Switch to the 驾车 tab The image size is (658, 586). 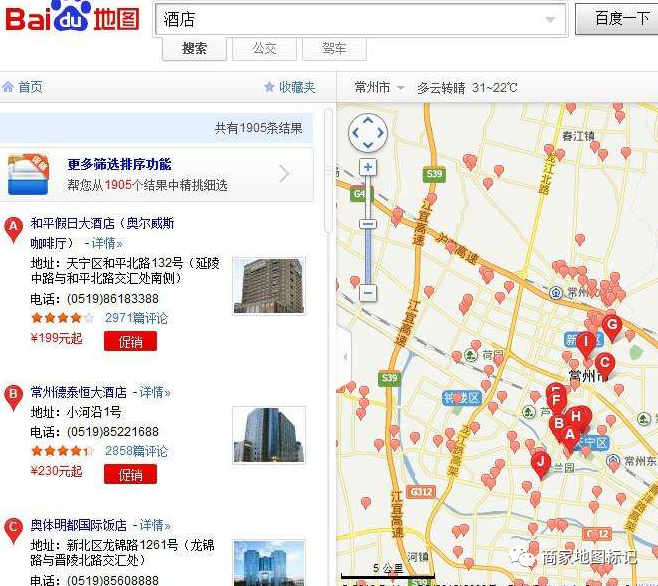coord(334,48)
